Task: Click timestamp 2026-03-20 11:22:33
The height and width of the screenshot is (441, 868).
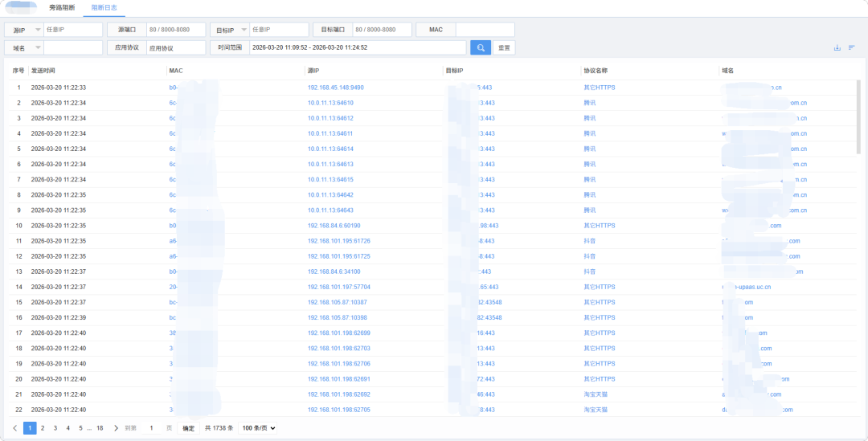Action: pos(58,88)
